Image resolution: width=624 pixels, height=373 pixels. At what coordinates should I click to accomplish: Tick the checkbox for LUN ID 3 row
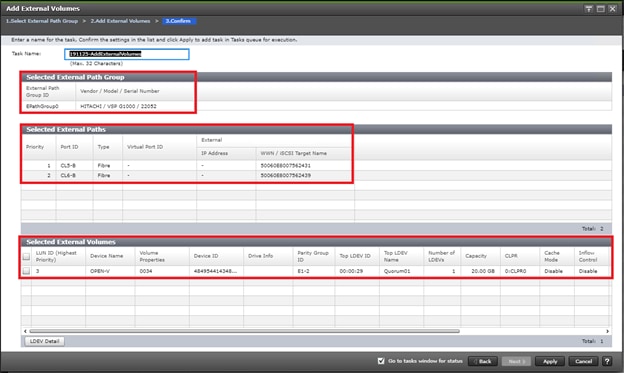click(26, 271)
